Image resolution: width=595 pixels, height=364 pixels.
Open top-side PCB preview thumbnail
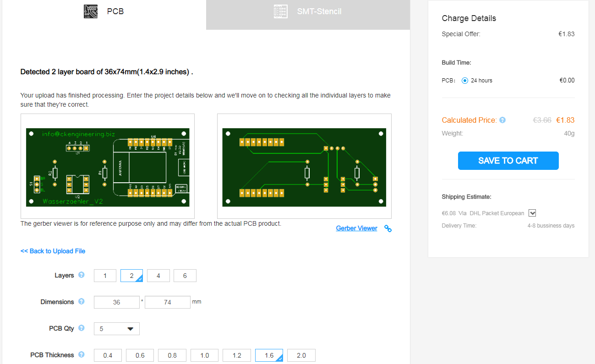[108, 166]
